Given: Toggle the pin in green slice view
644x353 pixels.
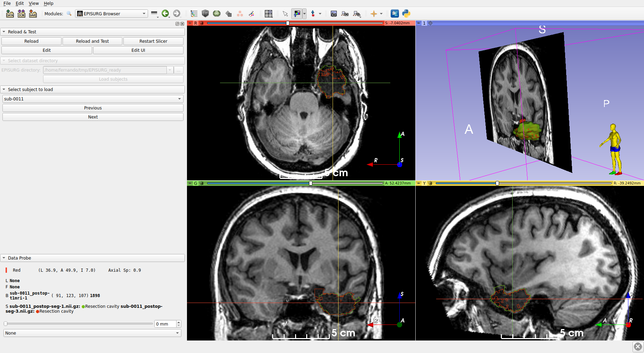Looking at the screenshot, I should click(x=190, y=183).
